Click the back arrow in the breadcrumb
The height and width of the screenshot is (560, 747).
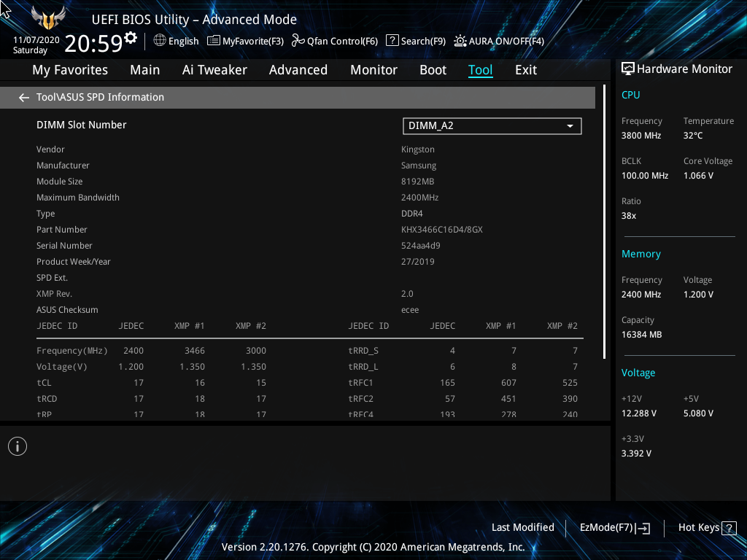[24, 98]
